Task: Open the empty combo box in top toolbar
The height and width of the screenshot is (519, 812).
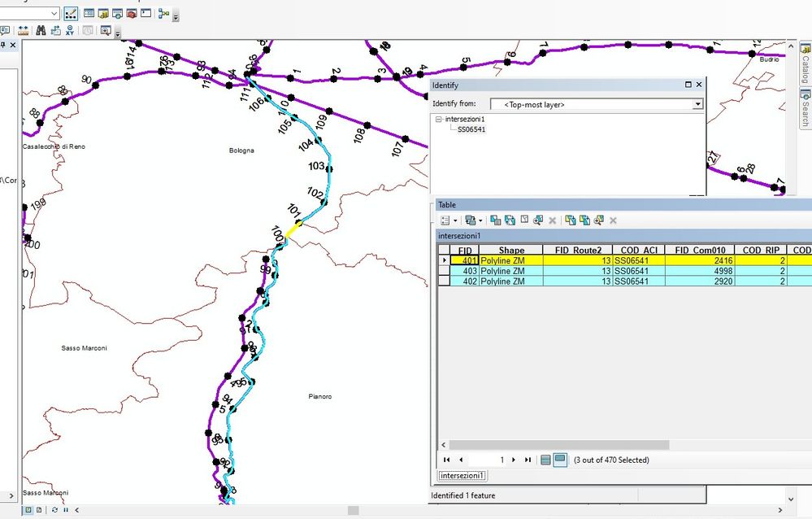Action: point(29,14)
